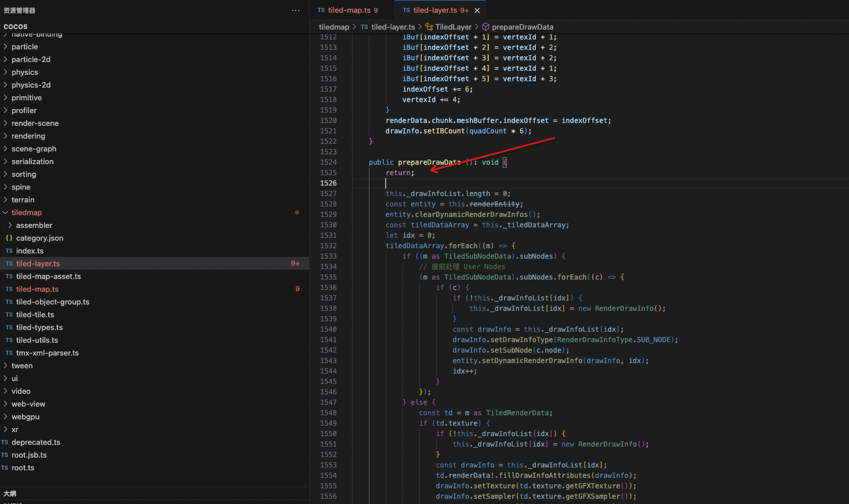Expand the terrain folder
The height and width of the screenshot is (504, 849).
[x=154, y=200]
